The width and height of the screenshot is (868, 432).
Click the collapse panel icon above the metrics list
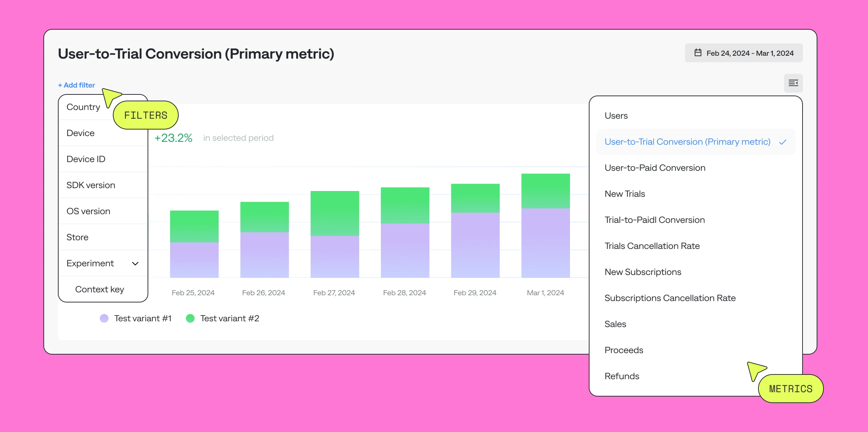[x=793, y=83]
